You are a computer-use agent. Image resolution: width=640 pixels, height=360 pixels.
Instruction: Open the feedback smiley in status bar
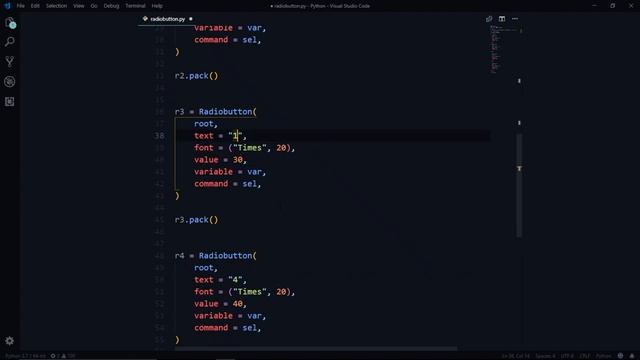point(620,356)
